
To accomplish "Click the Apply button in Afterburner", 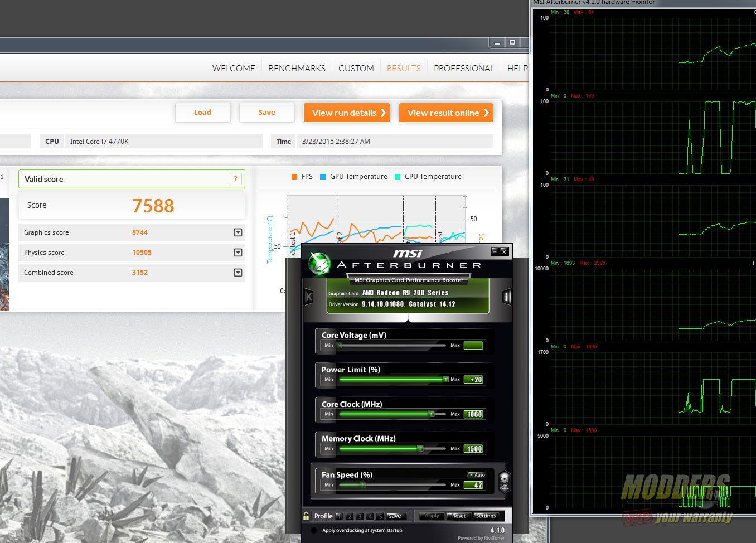I will pos(432,516).
